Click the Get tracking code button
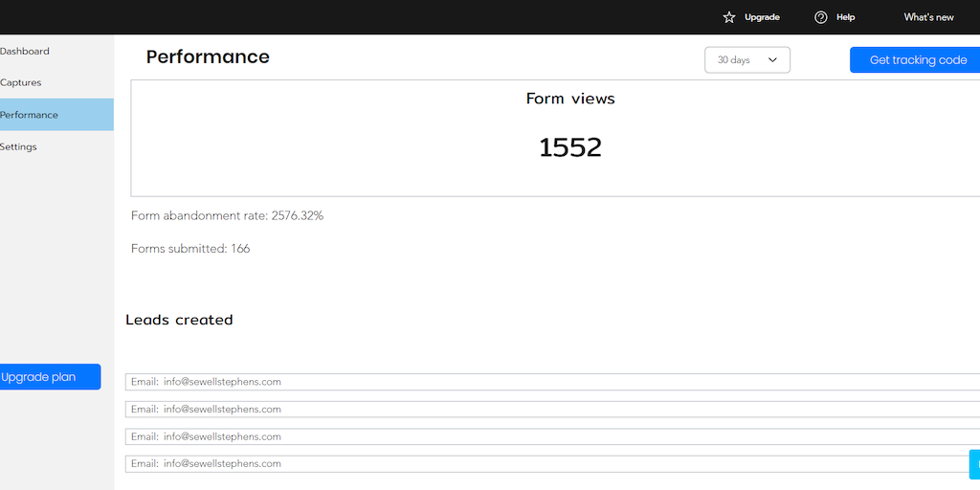 point(917,60)
